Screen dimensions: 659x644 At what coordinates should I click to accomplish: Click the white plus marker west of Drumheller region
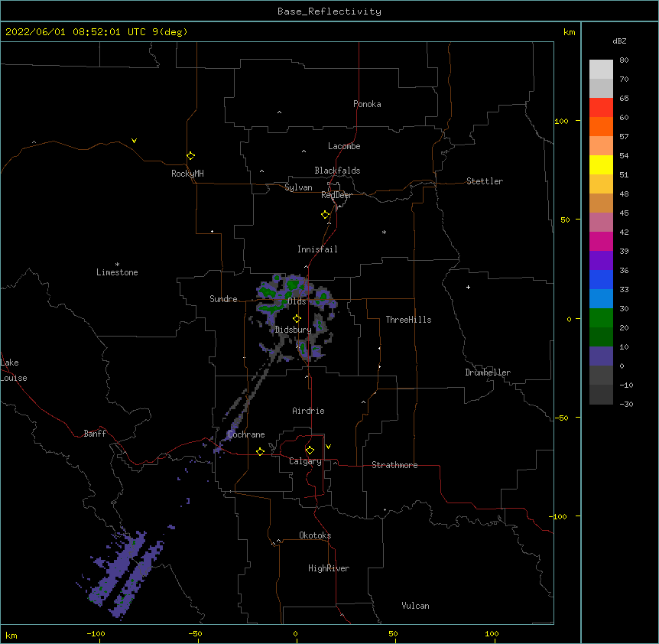(x=468, y=287)
